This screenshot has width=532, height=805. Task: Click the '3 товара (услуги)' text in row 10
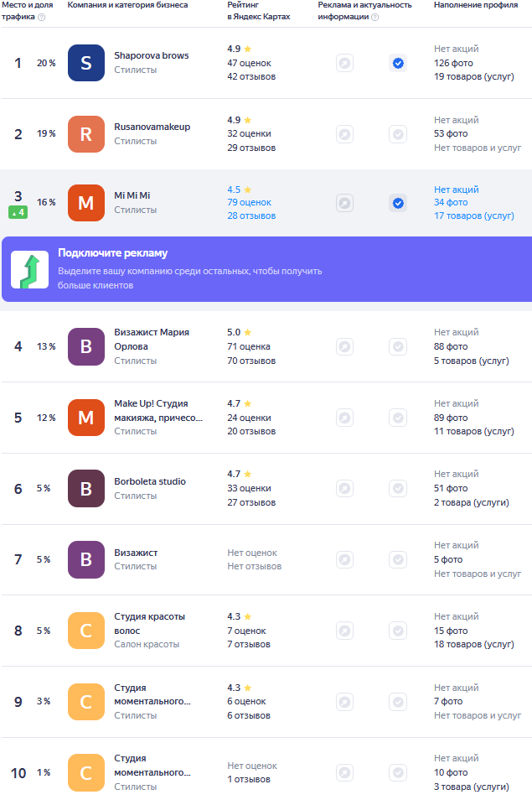click(x=472, y=787)
